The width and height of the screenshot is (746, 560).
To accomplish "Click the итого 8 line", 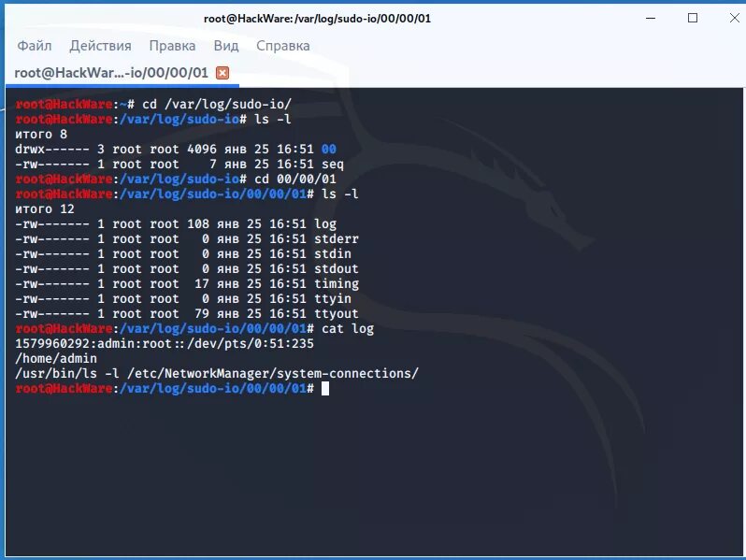I will point(41,135).
